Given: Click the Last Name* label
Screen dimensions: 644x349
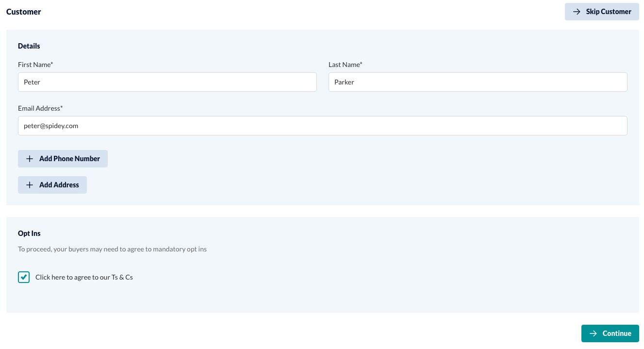Looking at the screenshot, I should [346, 65].
